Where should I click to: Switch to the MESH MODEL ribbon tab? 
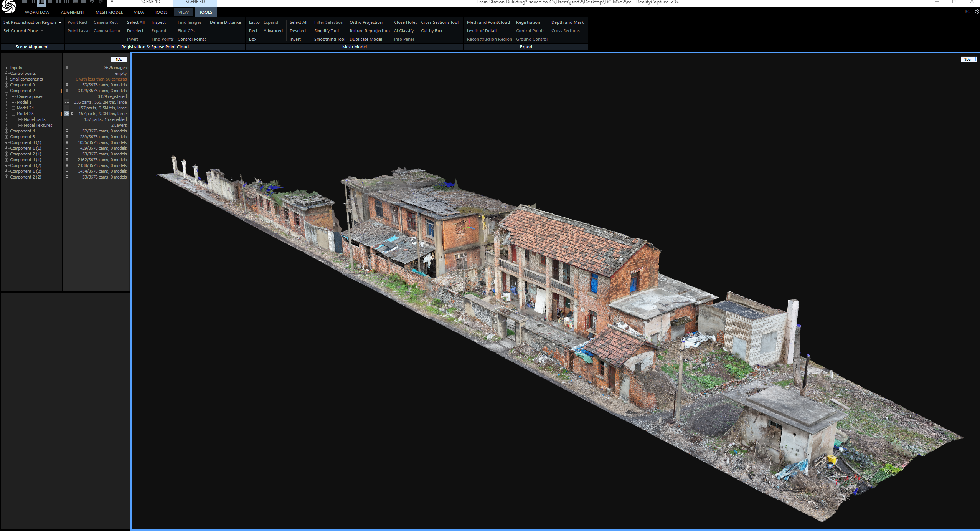click(109, 12)
